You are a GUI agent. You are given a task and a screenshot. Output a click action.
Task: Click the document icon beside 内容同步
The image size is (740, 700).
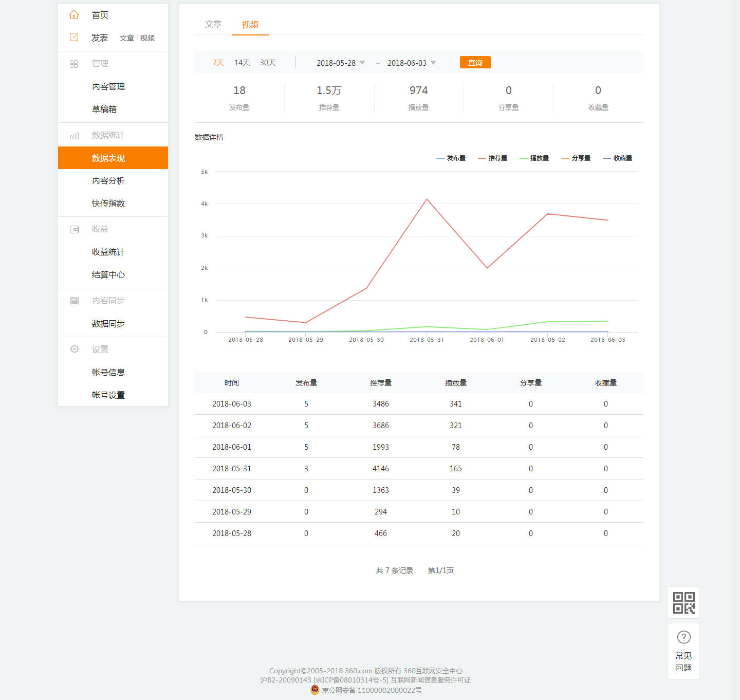point(75,301)
